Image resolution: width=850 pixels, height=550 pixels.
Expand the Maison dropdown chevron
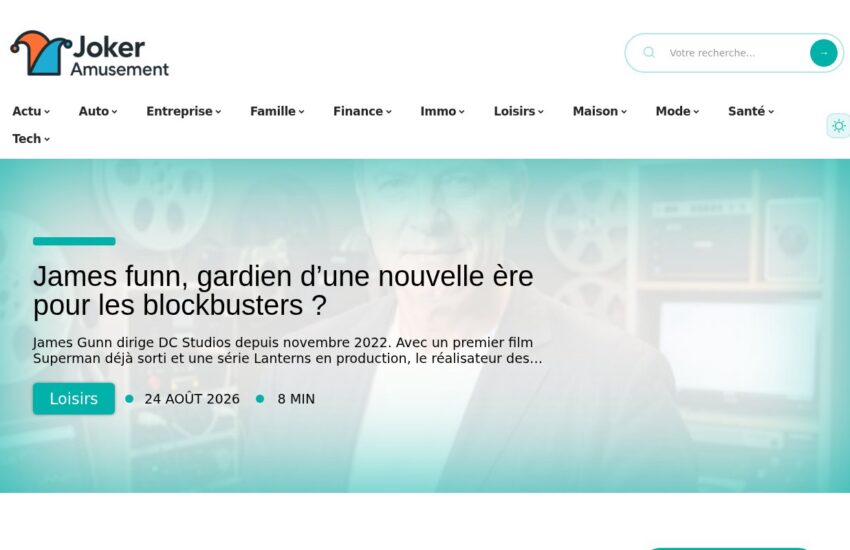click(x=624, y=112)
